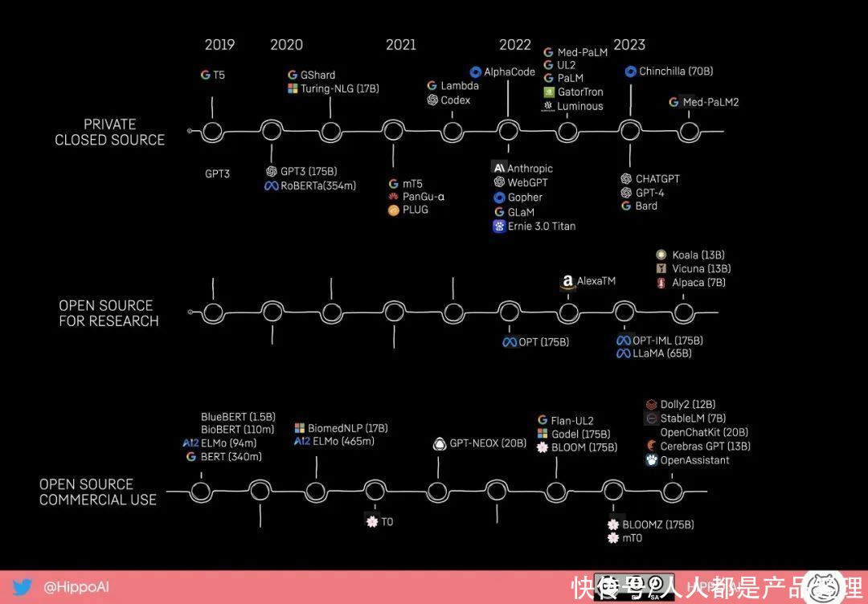Select the Meta logo beside LLaMA (65B)

[x=624, y=354]
